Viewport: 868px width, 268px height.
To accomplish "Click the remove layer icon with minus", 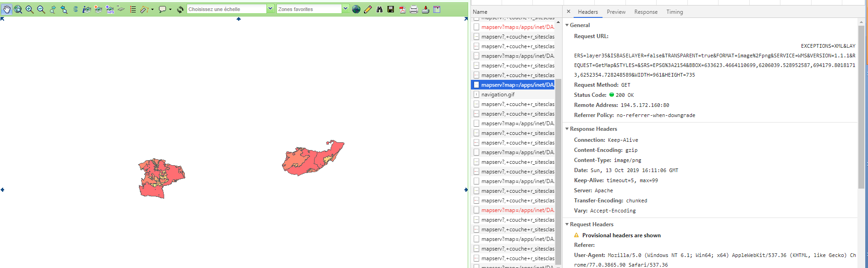I will click(121, 9).
